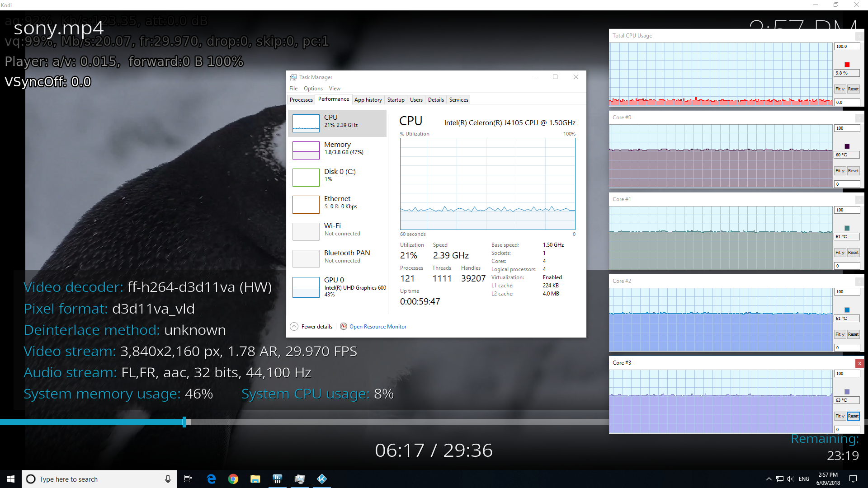Click lavender color swatch of Core #3
The width and height of the screenshot is (868, 488).
(847, 392)
